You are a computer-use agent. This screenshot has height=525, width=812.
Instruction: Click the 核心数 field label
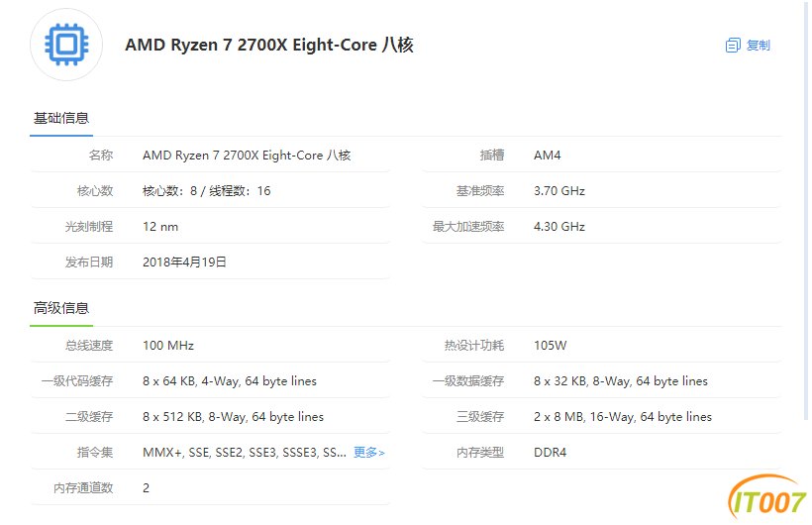point(95,191)
